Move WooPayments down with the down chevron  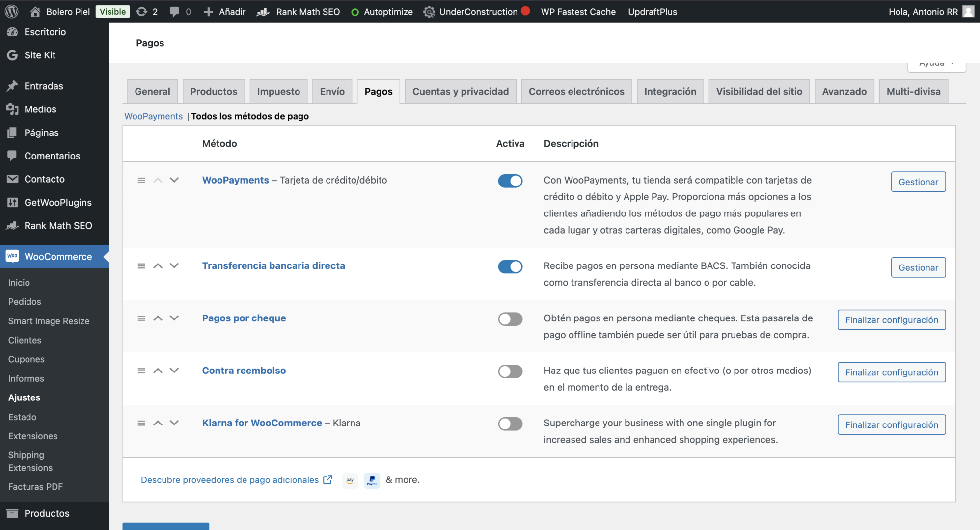click(174, 180)
